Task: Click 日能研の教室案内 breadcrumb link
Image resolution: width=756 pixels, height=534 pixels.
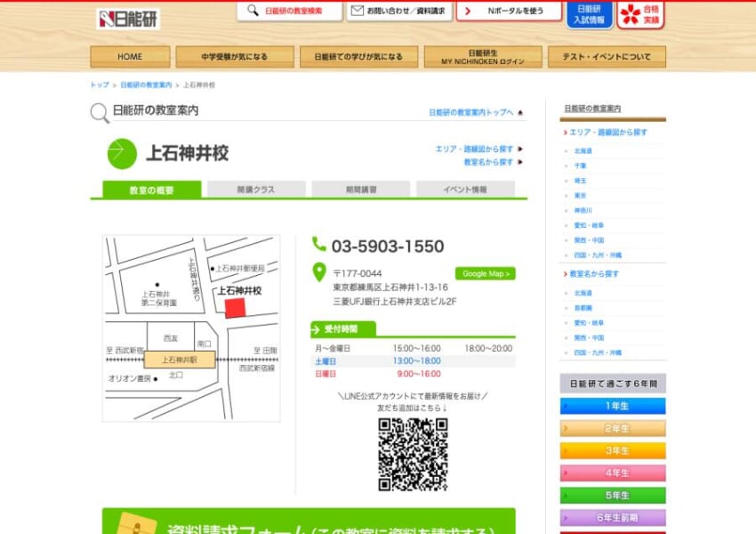Action: pyautogui.click(x=146, y=85)
